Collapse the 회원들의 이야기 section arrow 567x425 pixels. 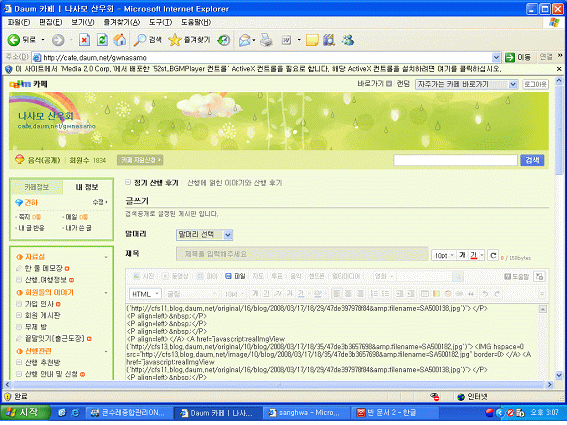pos(106,293)
